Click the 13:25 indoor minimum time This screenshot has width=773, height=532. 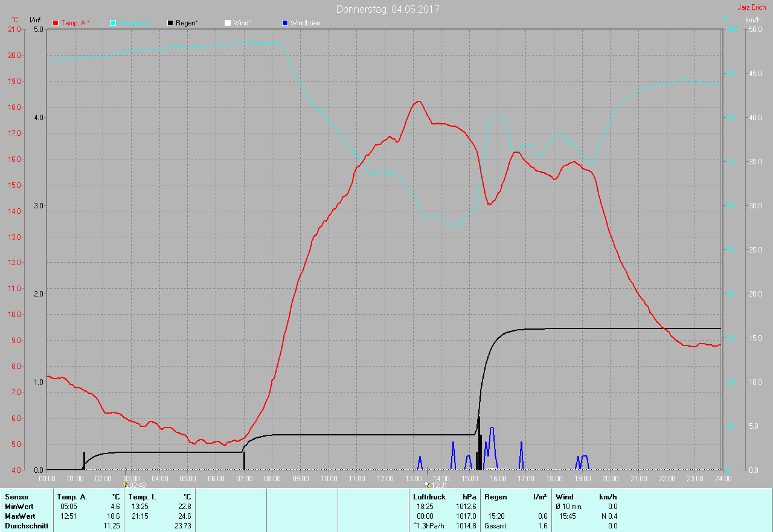[140, 507]
